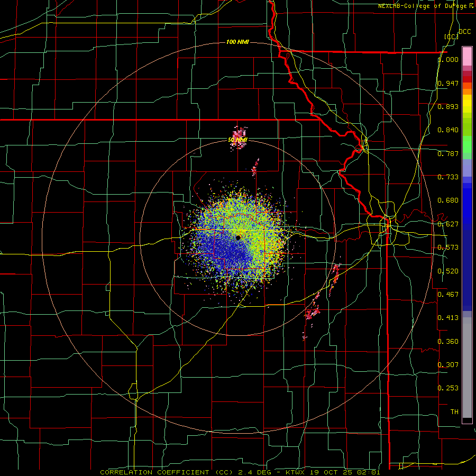The width and height of the screenshot is (476, 476).
Task: Pick the bright green color bar segment
Action: tap(467, 144)
